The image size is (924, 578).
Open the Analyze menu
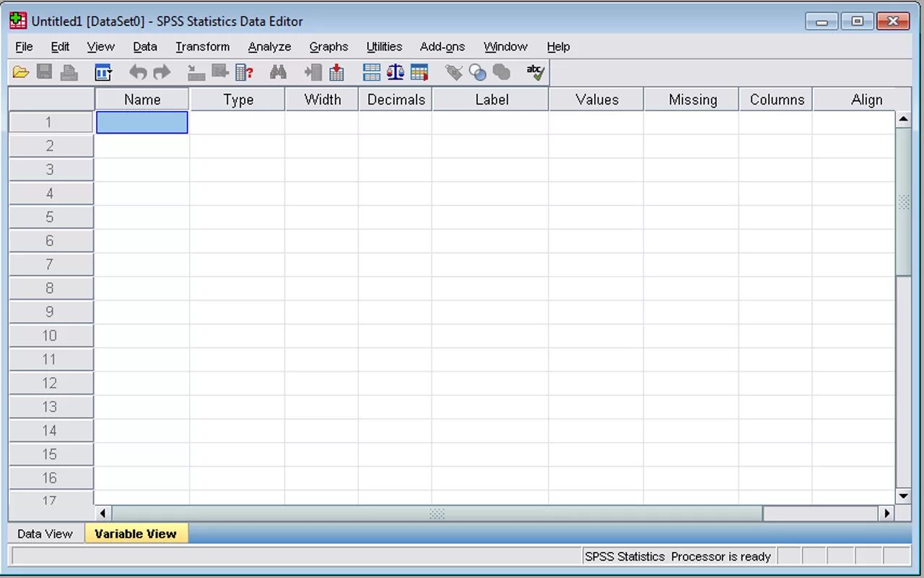click(x=269, y=46)
